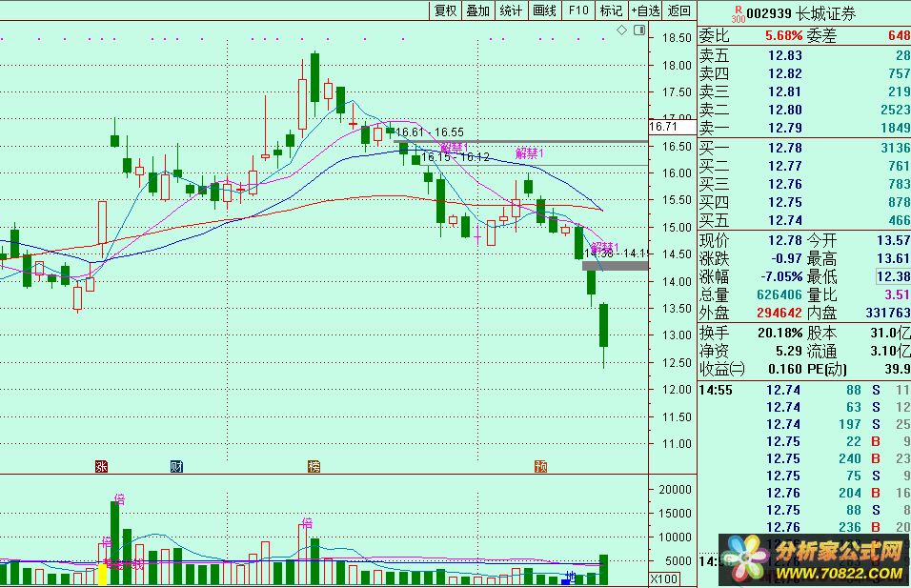
Task: Click the 榜 ranking list marker
Action: click(314, 466)
